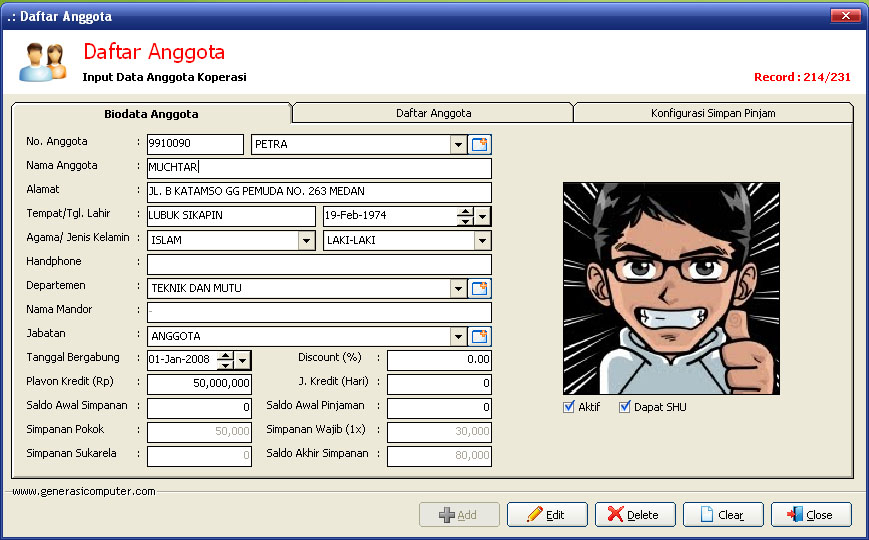
Task: Switch to the Daftar Anggota tab
Action: click(433, 113)
